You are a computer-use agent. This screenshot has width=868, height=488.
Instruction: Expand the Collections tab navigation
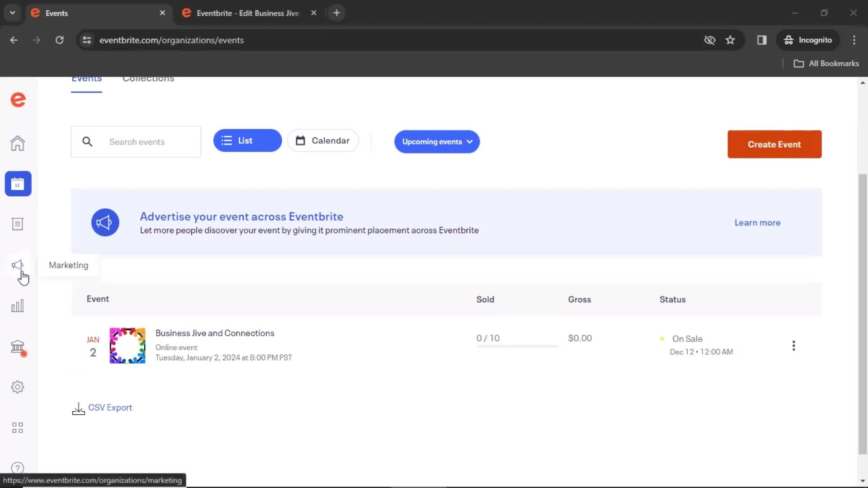coord(148,78)
